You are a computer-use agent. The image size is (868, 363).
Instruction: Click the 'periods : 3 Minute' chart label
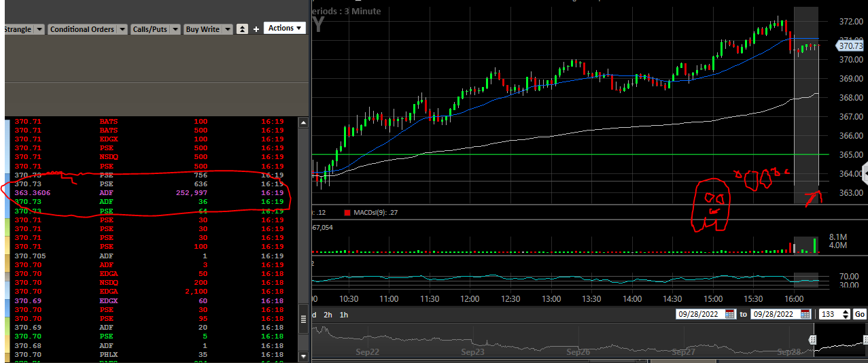pyautogui.click(x=347, y=11)
